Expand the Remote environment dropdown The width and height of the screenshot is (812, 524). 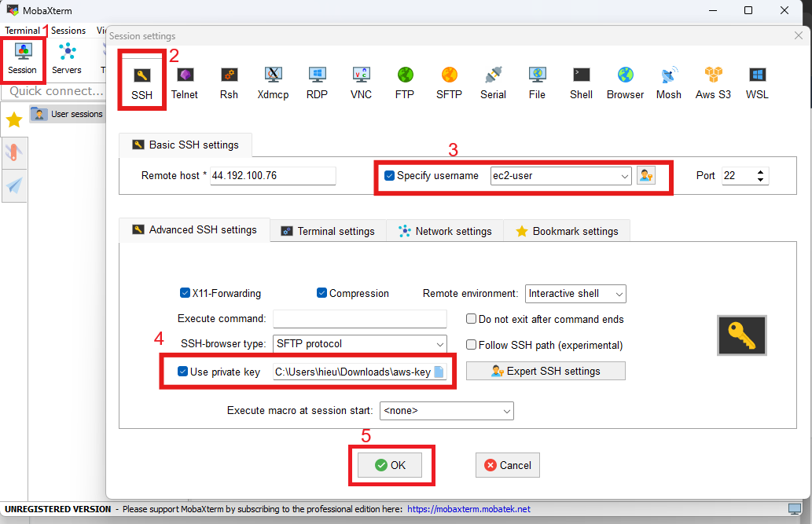coord(575,294)
